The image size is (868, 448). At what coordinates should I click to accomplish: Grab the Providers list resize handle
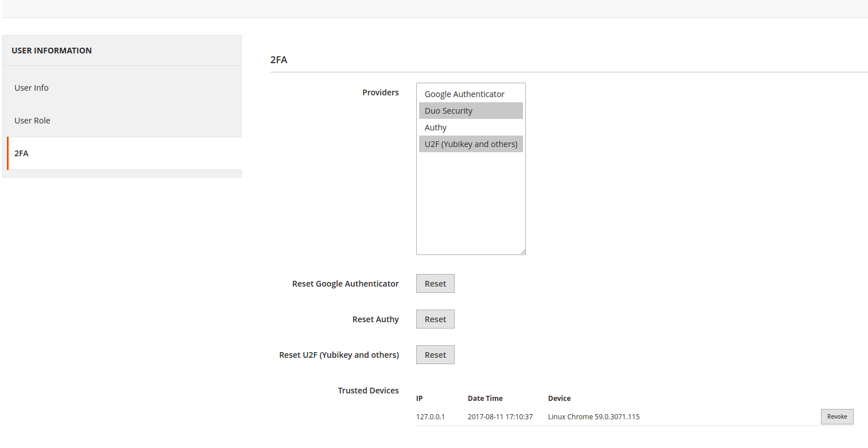522,252
